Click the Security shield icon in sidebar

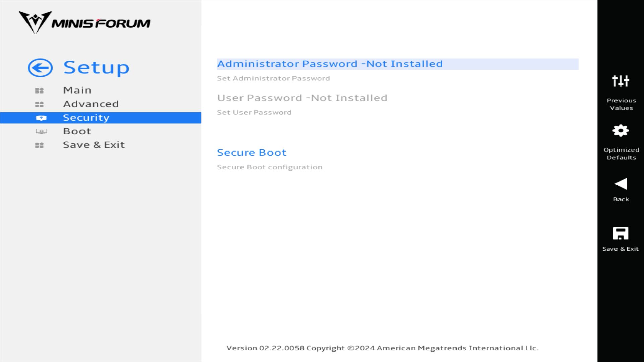[41, 118]
